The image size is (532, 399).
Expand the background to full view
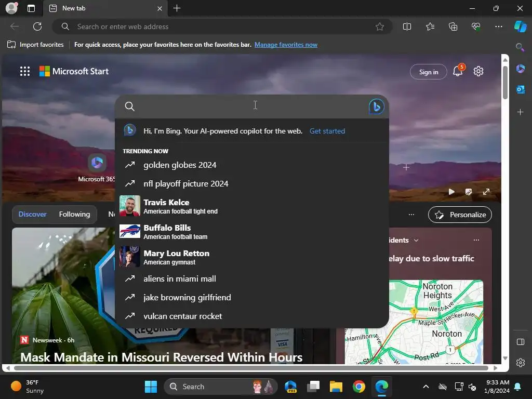click(486, 192)
